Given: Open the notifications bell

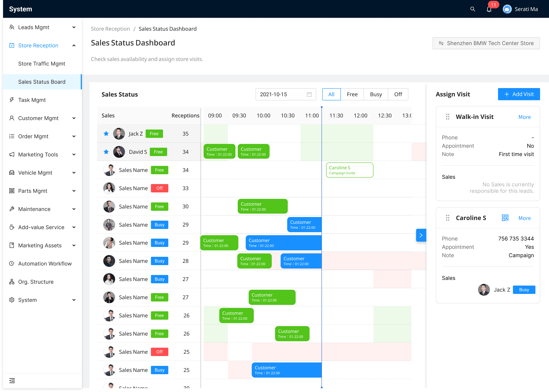Looking at the screenshot, I should 489,9.
